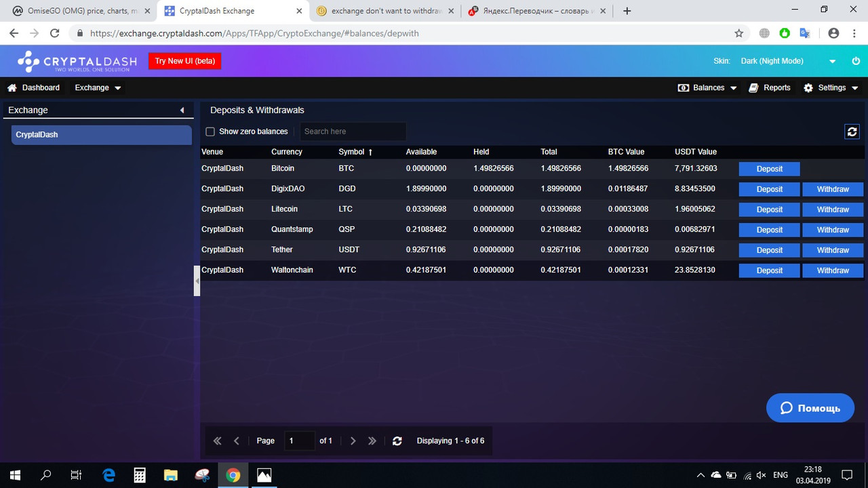Open a new browser tab
Image resolution: width=868 pixels, height=488 pixels.
pyautogui.click(x=627, y=11)
